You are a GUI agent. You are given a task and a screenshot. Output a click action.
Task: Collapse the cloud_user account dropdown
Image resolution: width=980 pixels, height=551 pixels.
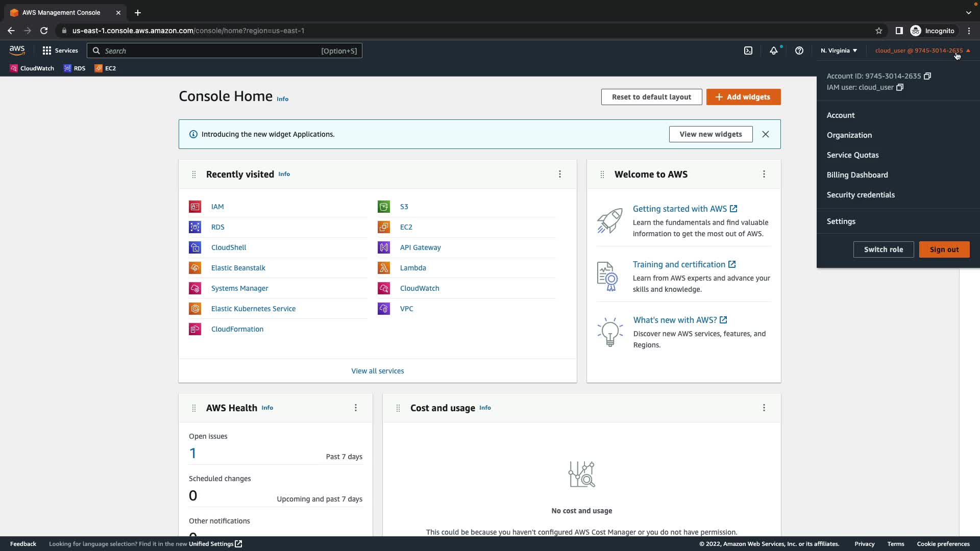pyautogui.click(x=922, y=51)
